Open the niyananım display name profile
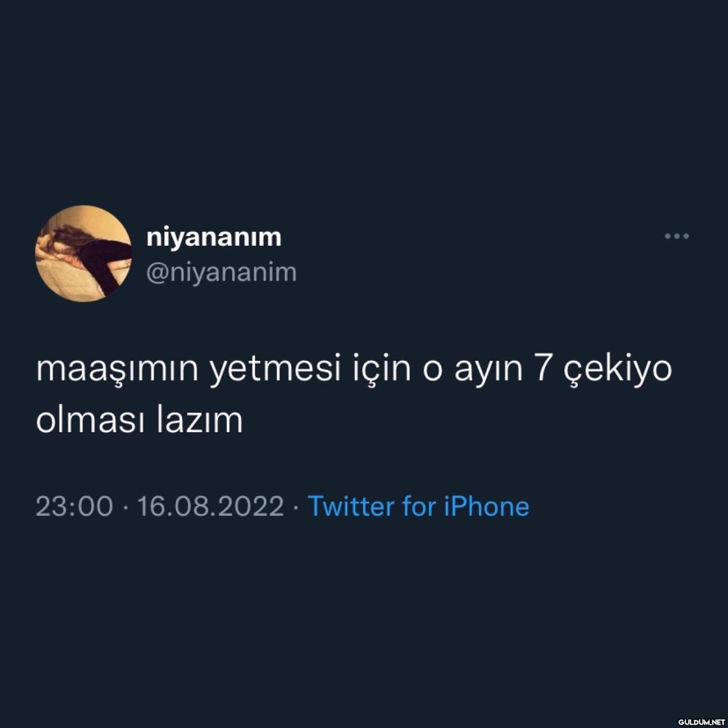 [214, 238]
